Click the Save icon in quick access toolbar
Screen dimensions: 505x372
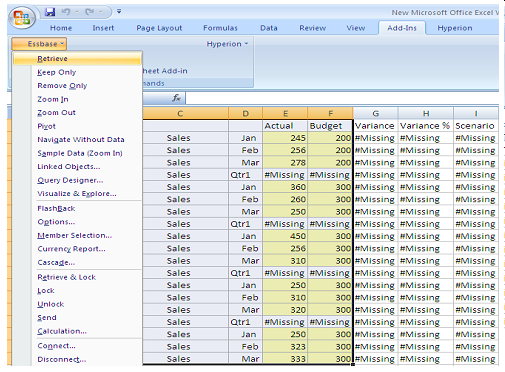point(50,12)
